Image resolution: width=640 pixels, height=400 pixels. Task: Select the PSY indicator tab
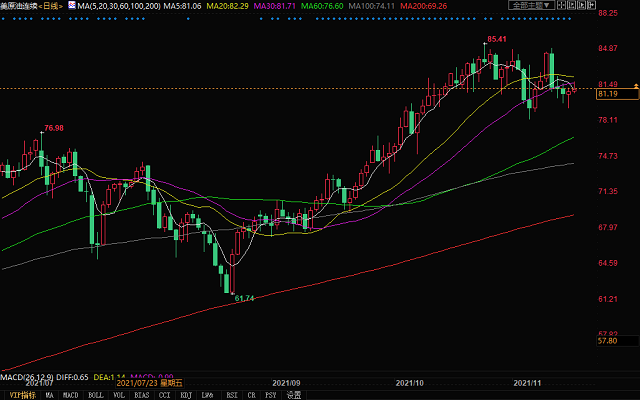(x=271, y=394)
